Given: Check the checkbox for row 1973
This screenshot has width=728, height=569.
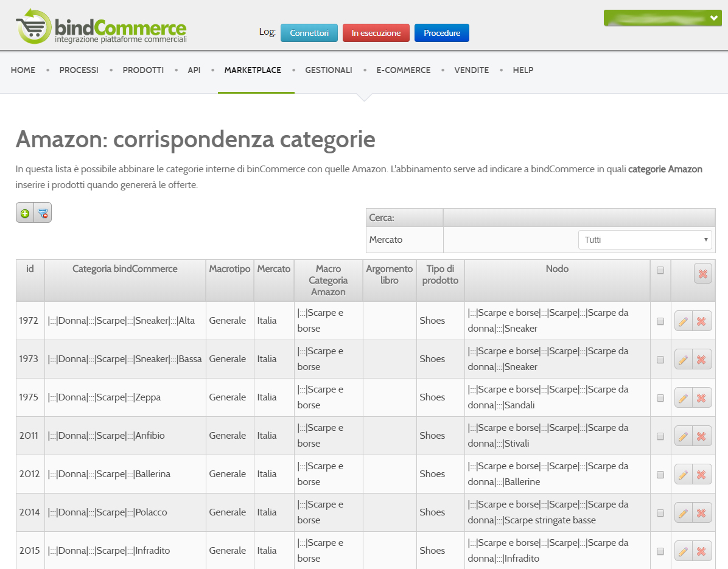Looking at the screenshot, I should coord(660,360).
